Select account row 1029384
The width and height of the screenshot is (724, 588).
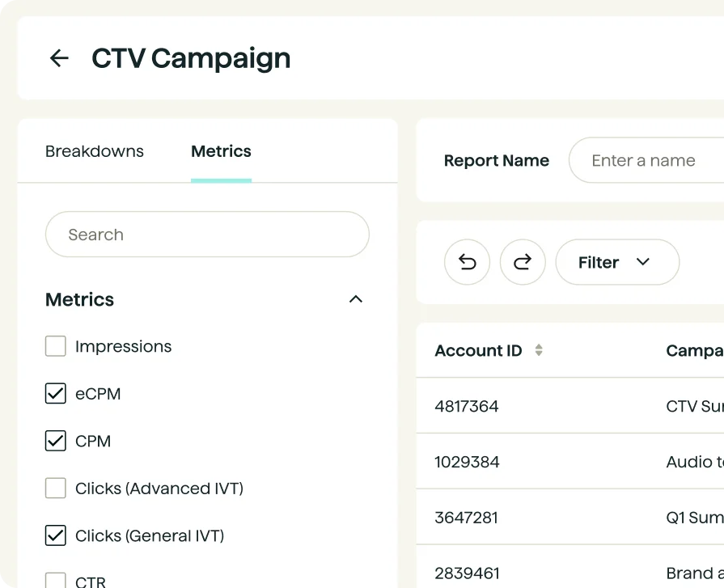click(467, 462)
